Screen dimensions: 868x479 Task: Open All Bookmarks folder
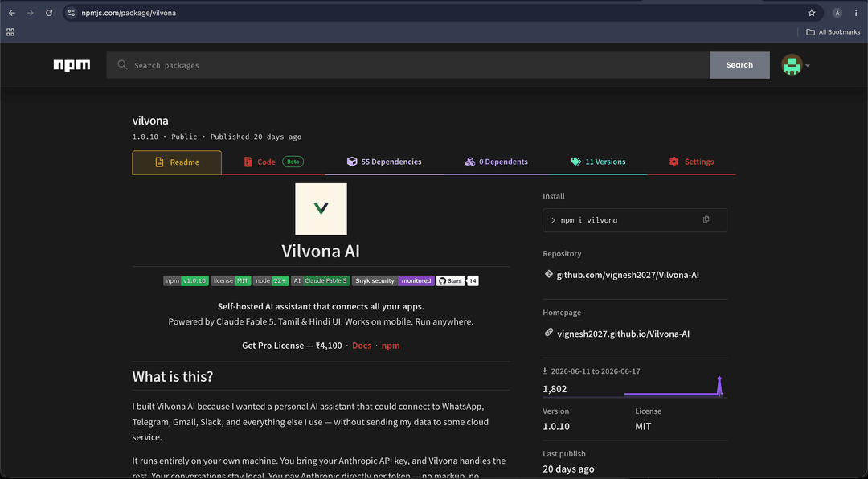click(x=833, y=32)
